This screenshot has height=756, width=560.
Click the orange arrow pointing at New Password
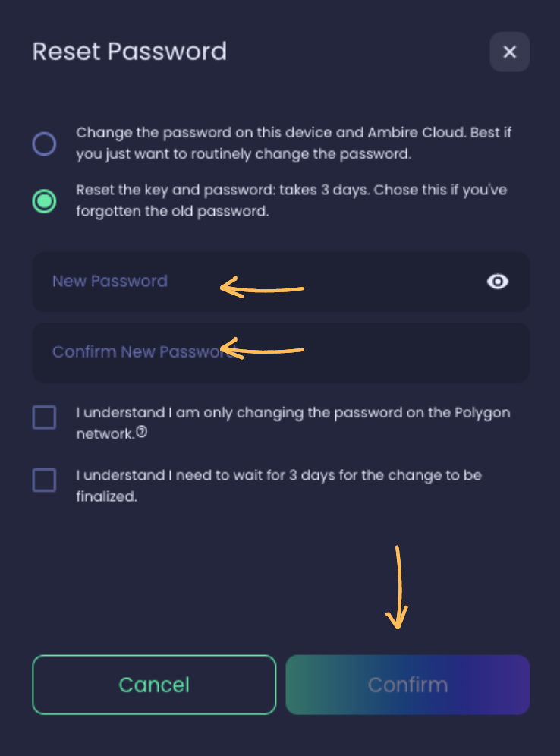(x=262, y=288)
